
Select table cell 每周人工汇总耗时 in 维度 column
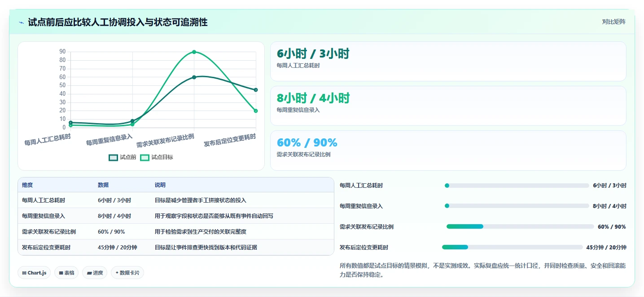[x=44, y=200]
